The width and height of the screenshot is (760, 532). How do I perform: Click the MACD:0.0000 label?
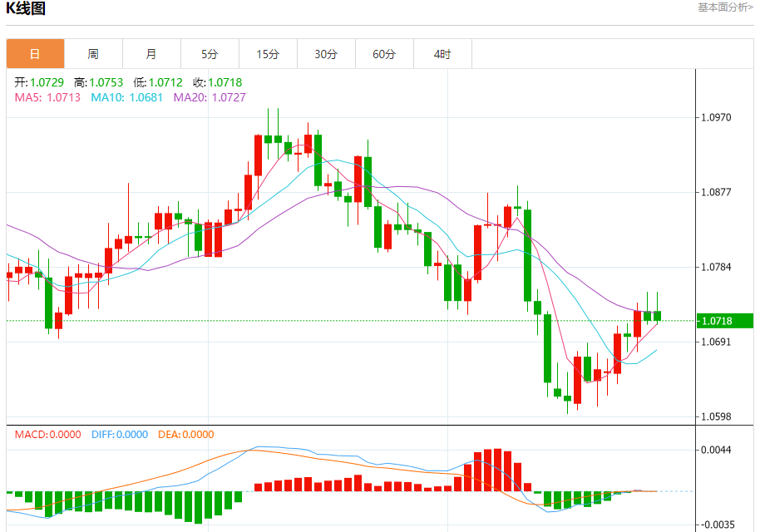(x=47, y=435)
